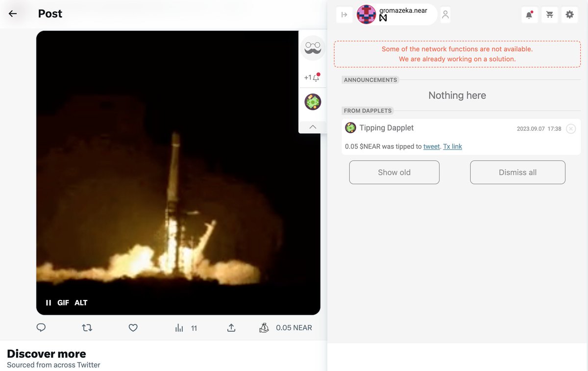Retweet the post
This screenshot has height=371, width=588.
[x=87, y=328]
